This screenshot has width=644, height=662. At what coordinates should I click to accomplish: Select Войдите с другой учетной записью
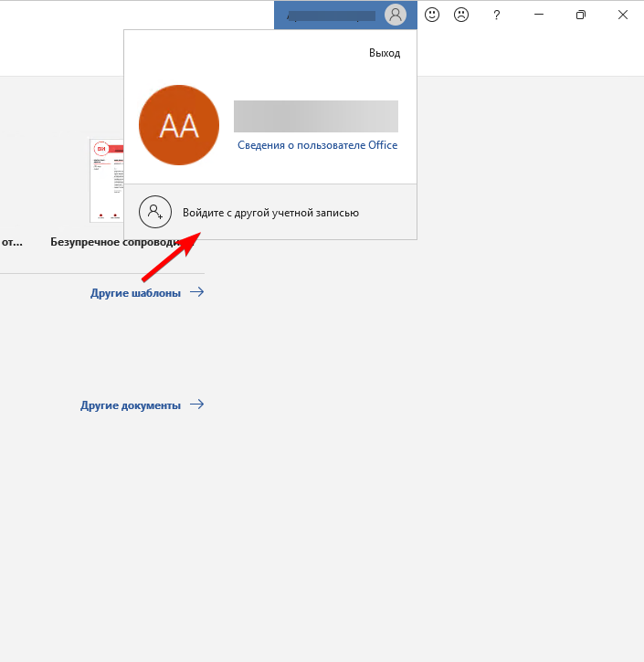pyautogui.click(x=270, y=213)
